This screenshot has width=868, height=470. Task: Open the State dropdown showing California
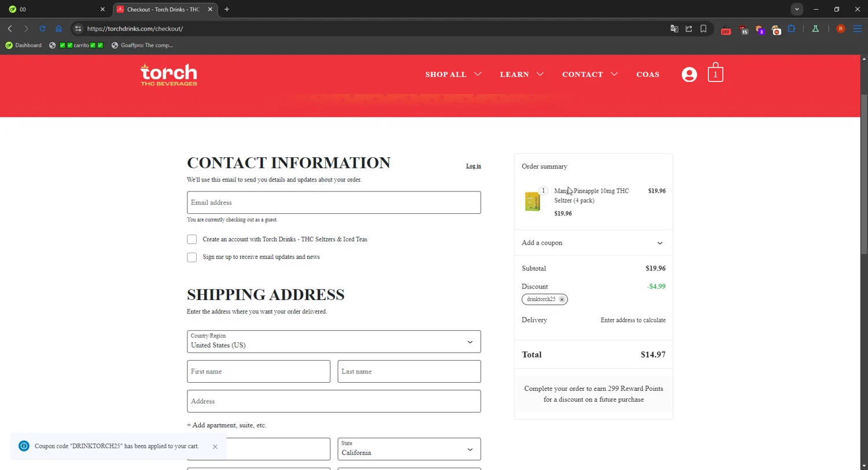coord(409,449)
